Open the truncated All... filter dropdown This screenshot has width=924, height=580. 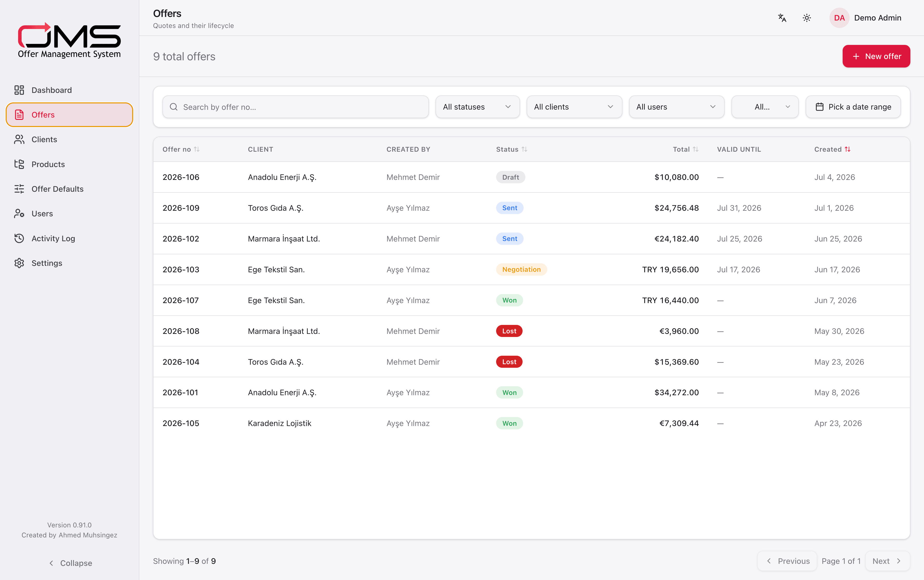[x=765, y=107]
